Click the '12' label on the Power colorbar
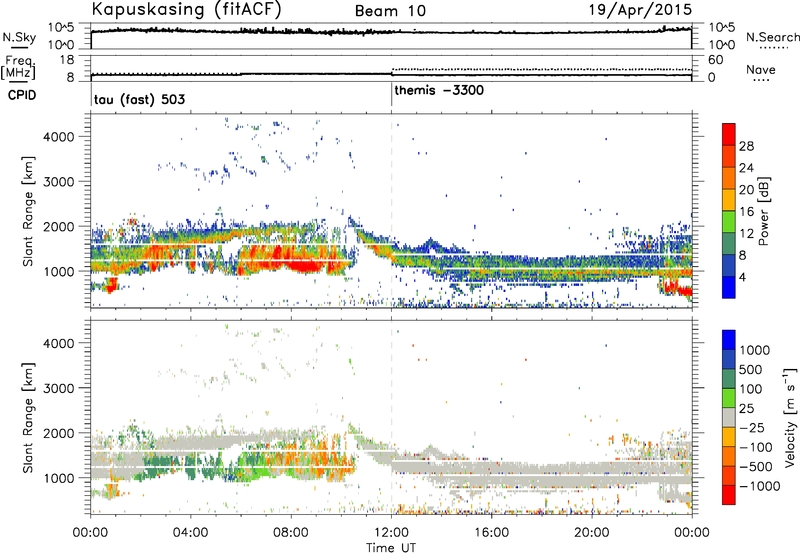The height and width of the screenshot is (554, 800). pyautogui.click(x=746, y=234)
